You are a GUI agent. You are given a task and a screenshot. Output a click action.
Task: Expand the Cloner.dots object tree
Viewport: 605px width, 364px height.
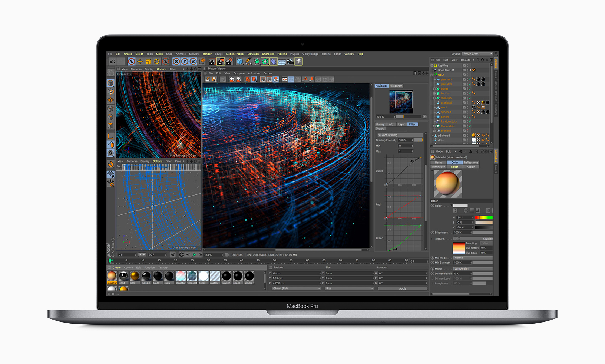(434, 126)
